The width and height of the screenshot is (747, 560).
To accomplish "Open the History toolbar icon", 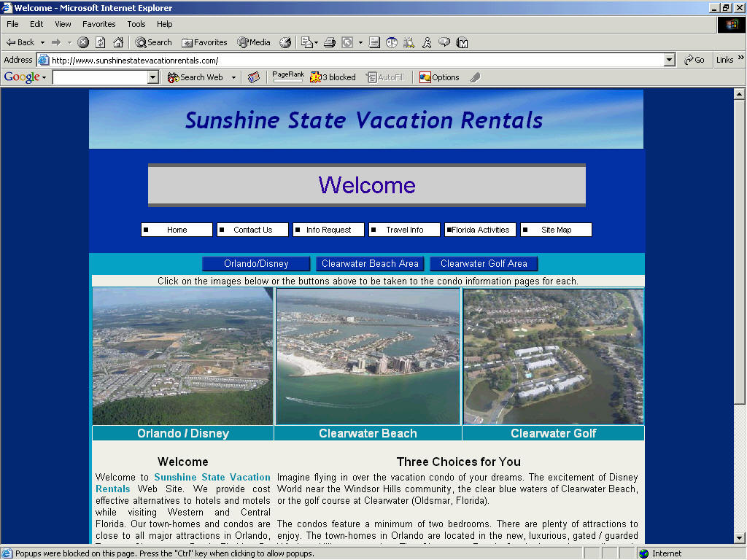I will (285, 42).
